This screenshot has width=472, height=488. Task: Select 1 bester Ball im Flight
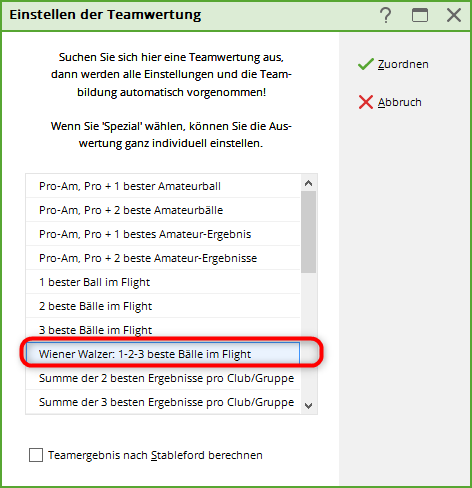(163, 282)
